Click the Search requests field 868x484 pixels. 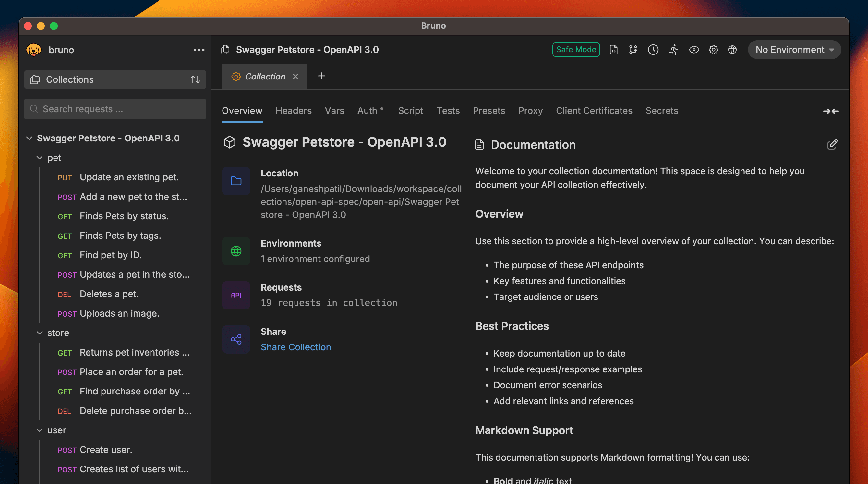tap(115, 109)
